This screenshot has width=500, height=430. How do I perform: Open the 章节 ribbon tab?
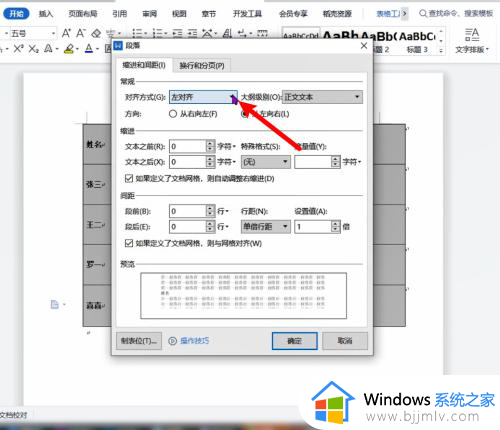[209, 14]
